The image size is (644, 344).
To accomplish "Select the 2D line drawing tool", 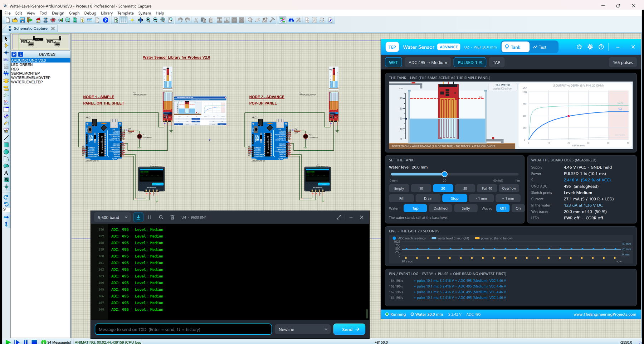I will pyautogui.click(x=6, y=138).
